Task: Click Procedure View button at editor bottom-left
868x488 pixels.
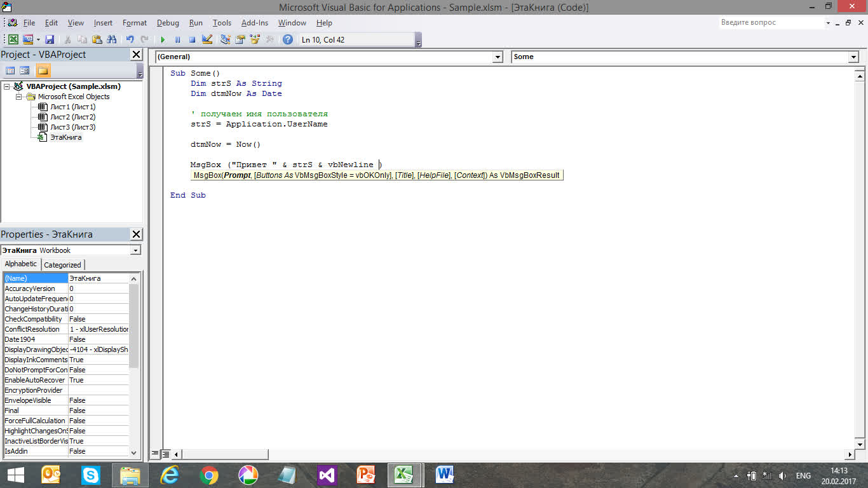Action: (155, 454)
